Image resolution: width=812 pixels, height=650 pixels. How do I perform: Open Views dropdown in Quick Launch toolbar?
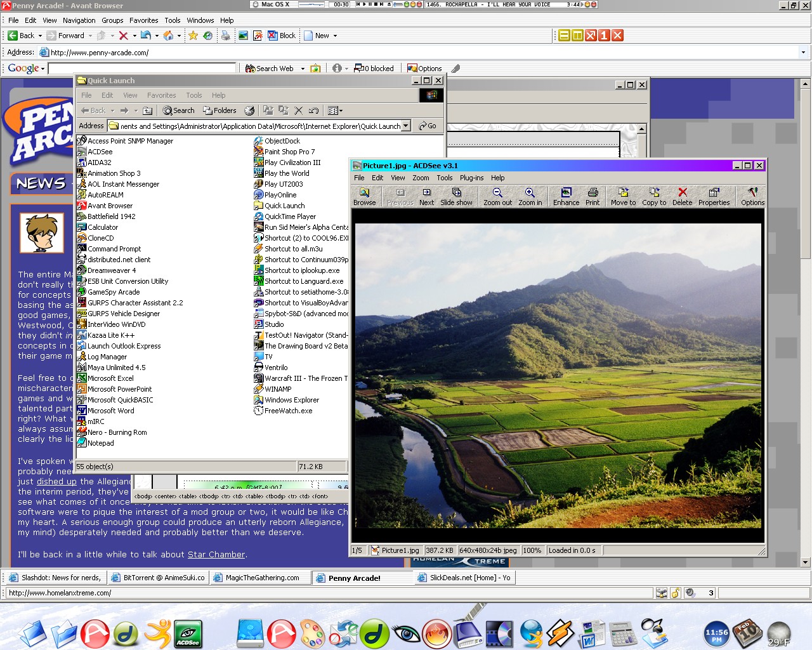(336, 110)
